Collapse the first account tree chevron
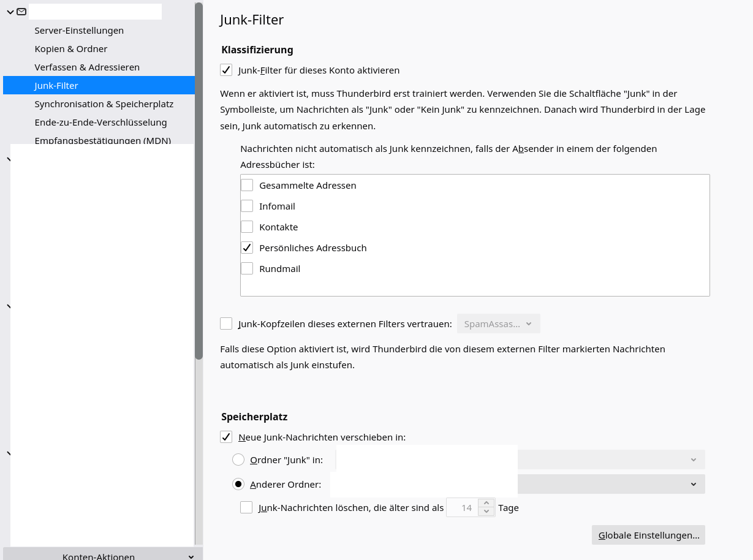This screenshot has width=753, height=560. click(10, 12)
